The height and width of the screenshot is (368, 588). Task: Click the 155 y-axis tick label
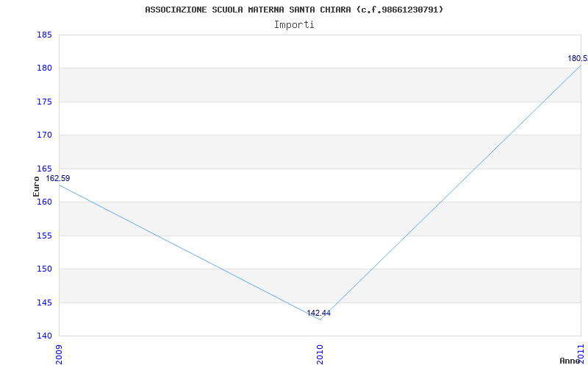[x=44, y=236]
